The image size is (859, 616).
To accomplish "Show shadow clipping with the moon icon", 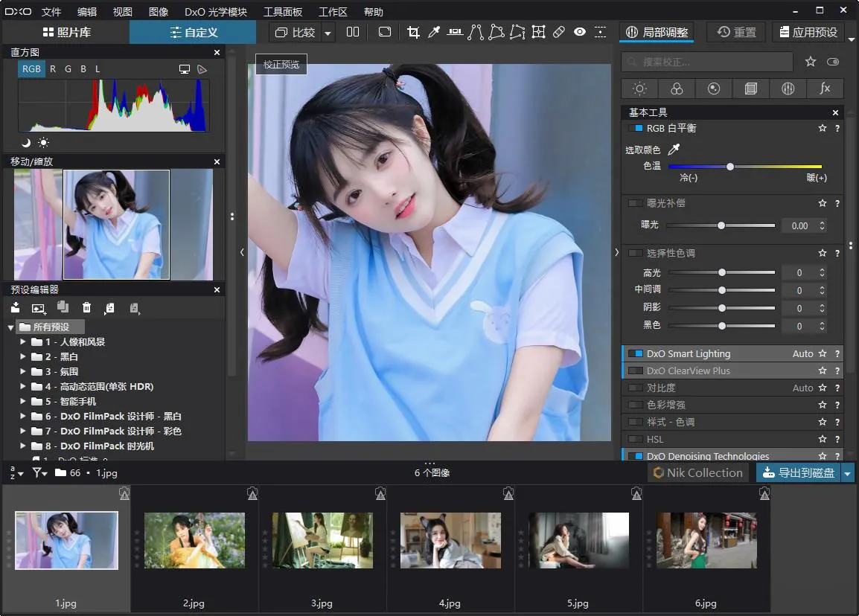I will [26, 143].
